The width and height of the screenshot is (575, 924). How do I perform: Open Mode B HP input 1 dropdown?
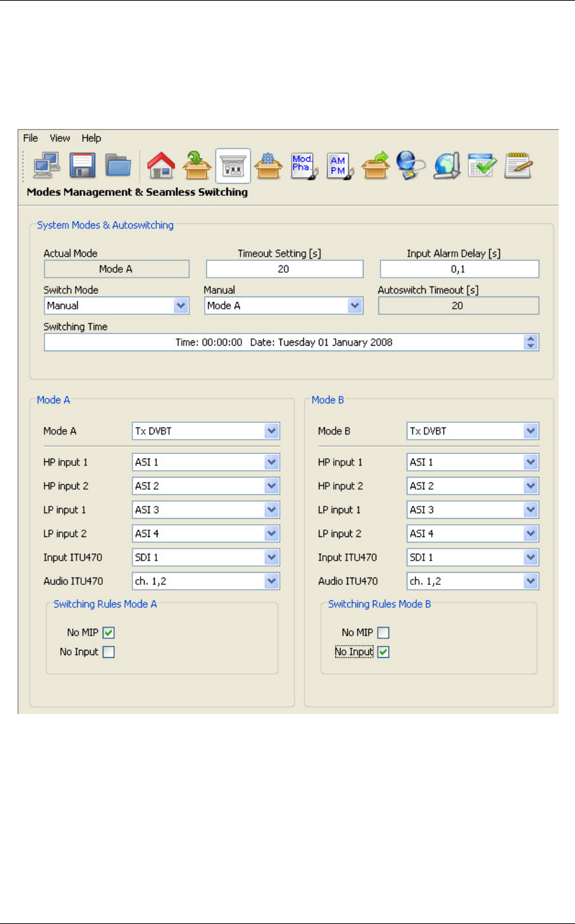(x=473, y=463)
